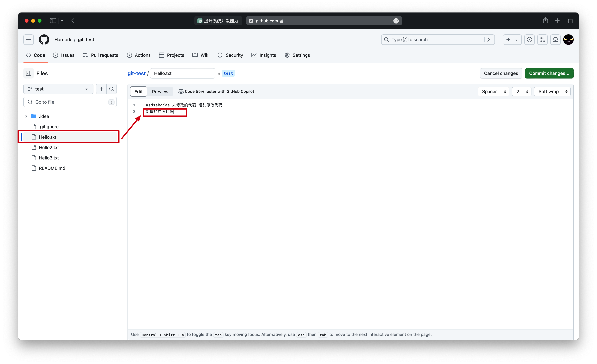Open the create new dropdown plus icon
Image resolution: width=597 pixels, height=364 pixels.
(512, 39)
